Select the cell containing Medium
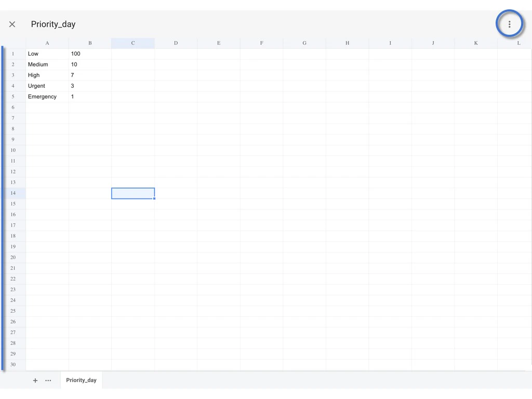Image resolution: width=532 pixels, height=399 pixels. click(x=47, y=64)
